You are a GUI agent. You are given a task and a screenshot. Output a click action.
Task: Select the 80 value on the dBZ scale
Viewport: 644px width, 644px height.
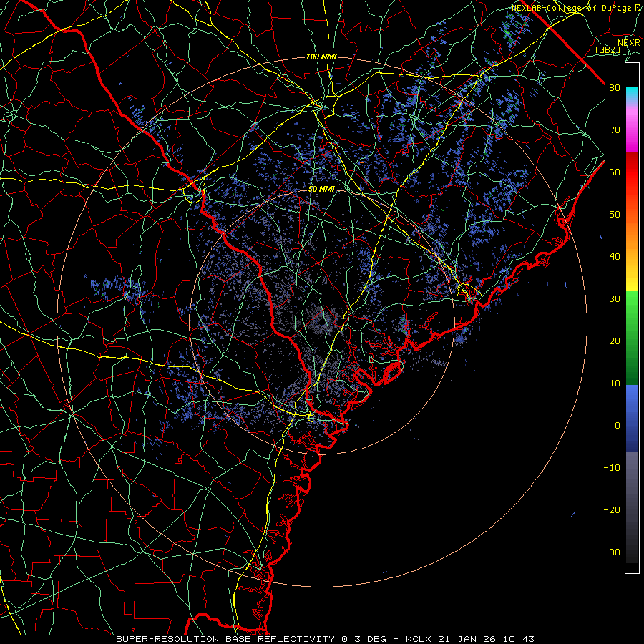point(615,87)
